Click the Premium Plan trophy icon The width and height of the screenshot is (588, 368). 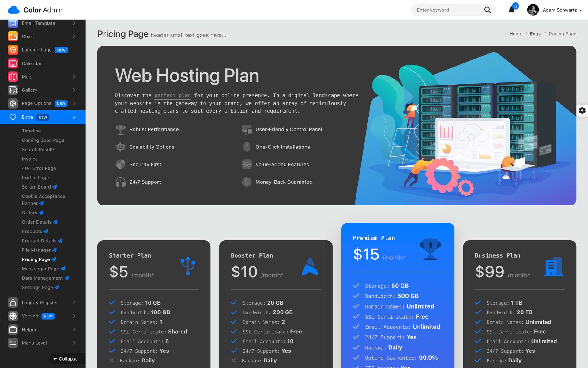(430, 249)
